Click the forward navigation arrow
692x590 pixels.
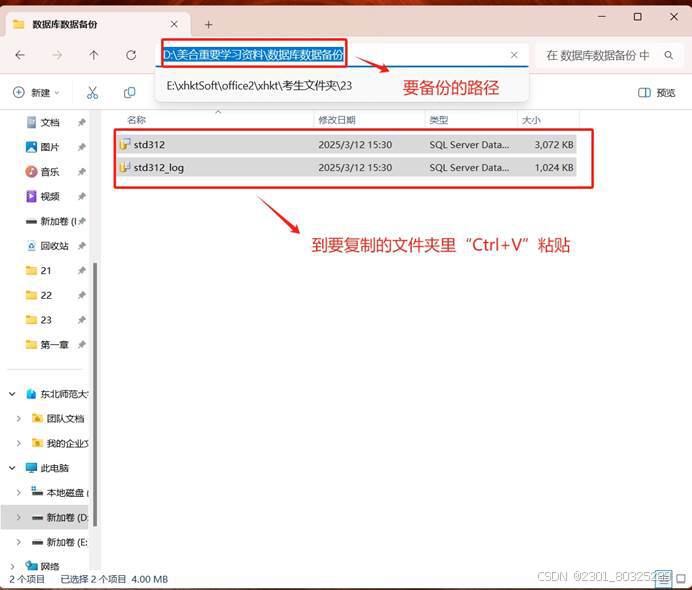tap(57, 55)
